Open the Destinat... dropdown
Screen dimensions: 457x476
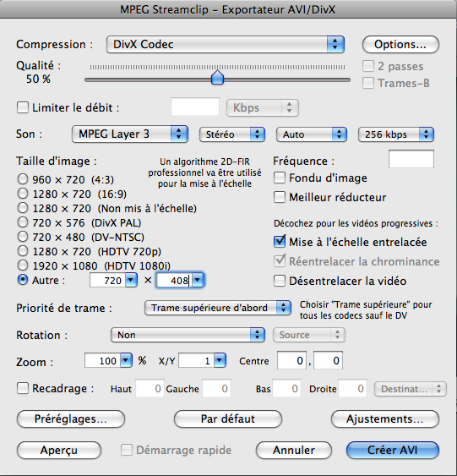click(x=411, y=389)
